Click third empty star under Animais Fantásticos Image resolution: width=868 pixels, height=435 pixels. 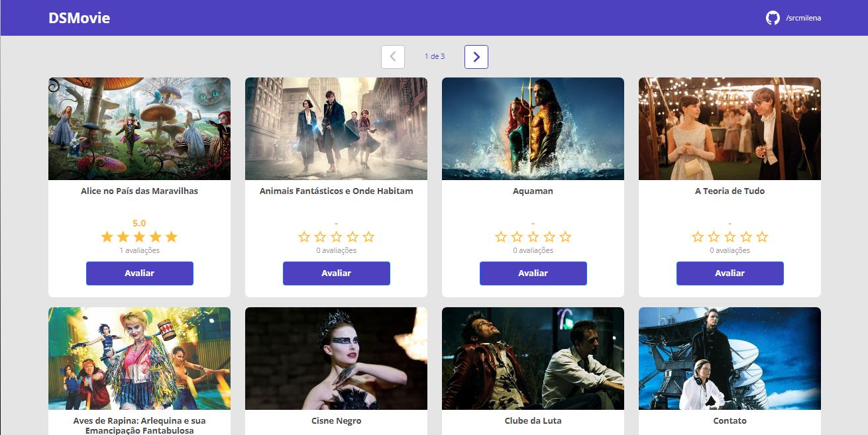[337, 237]
